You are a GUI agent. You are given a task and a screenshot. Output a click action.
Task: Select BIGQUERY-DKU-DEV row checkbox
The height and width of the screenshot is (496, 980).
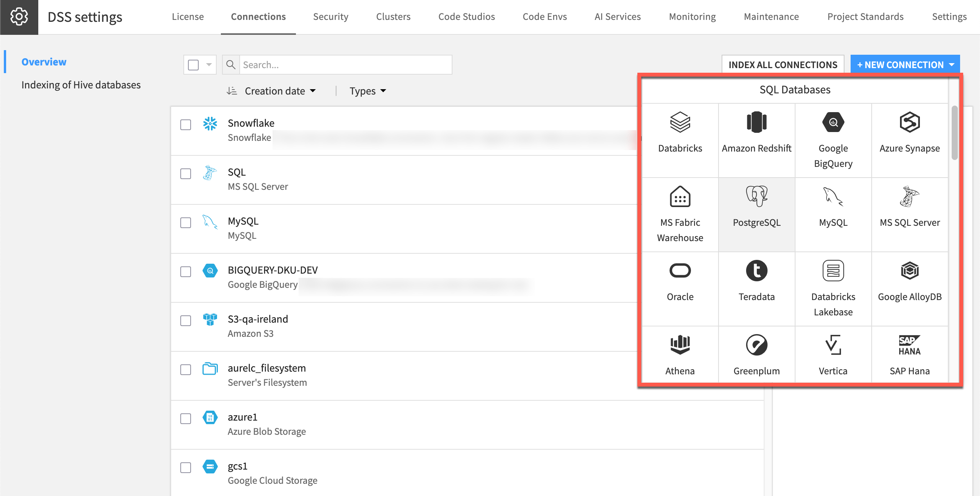coord(186,272)
